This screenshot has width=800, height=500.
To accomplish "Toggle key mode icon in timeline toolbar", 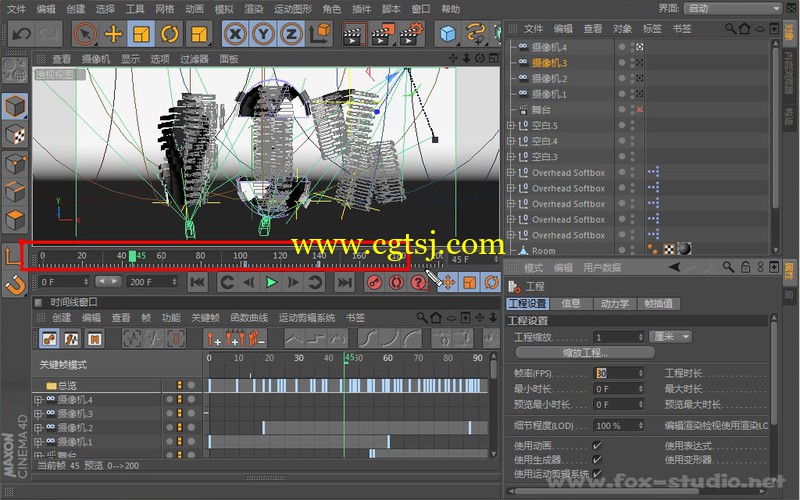I will click(x=49, y=339).
